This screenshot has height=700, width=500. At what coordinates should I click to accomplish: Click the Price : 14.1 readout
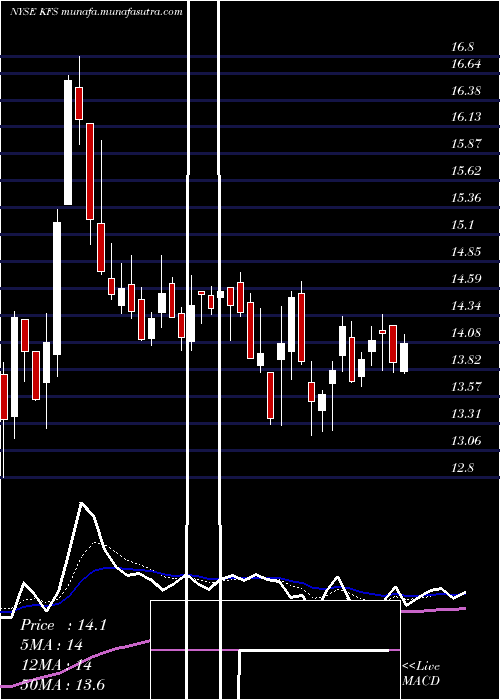63,625
